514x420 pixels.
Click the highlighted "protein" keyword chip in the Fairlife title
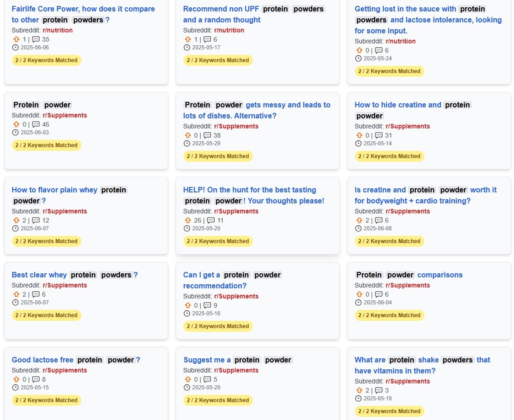[x=55, y=20]
